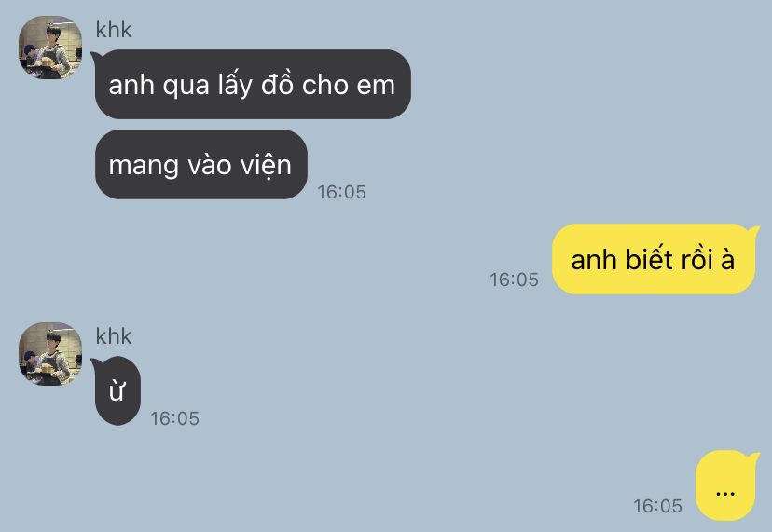Open khk's profile picture above first message
Viewport: 772px width, 532px height.
pos(50,48)
